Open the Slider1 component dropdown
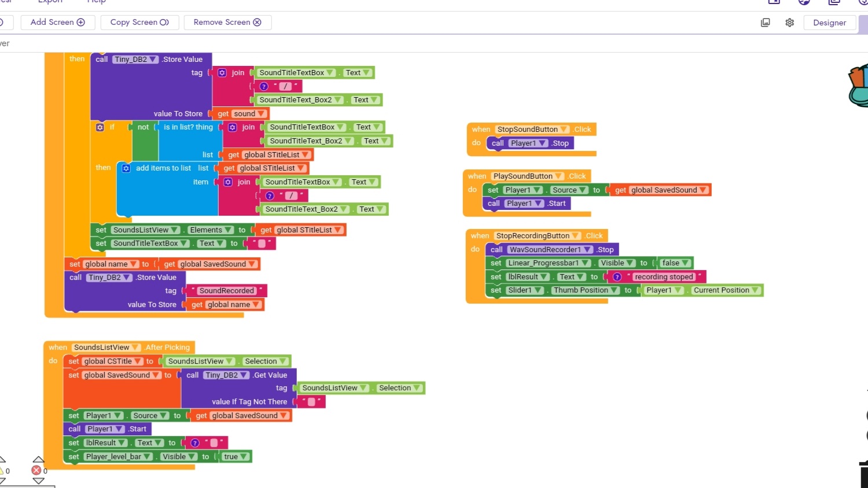Image resolution: width=868 pixels, height=488 pixels. click(x=539, y=290)
